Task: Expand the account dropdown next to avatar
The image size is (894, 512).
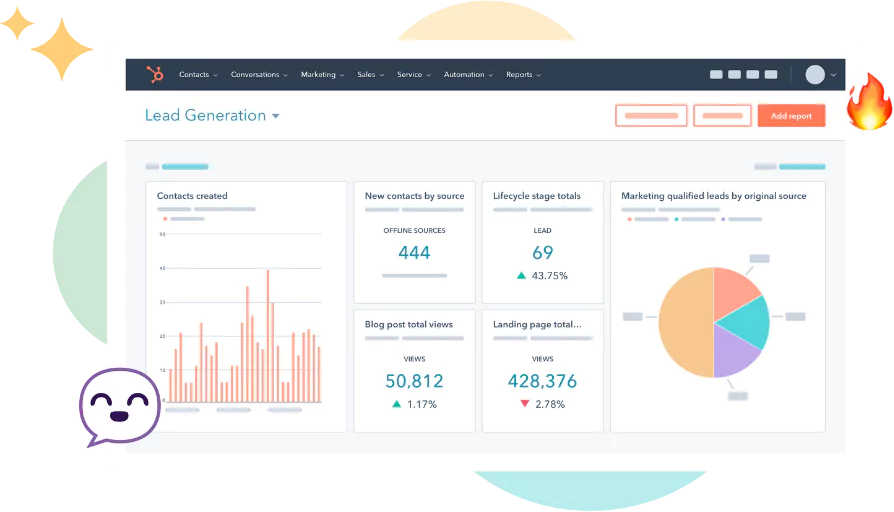Action: [833, 75]
